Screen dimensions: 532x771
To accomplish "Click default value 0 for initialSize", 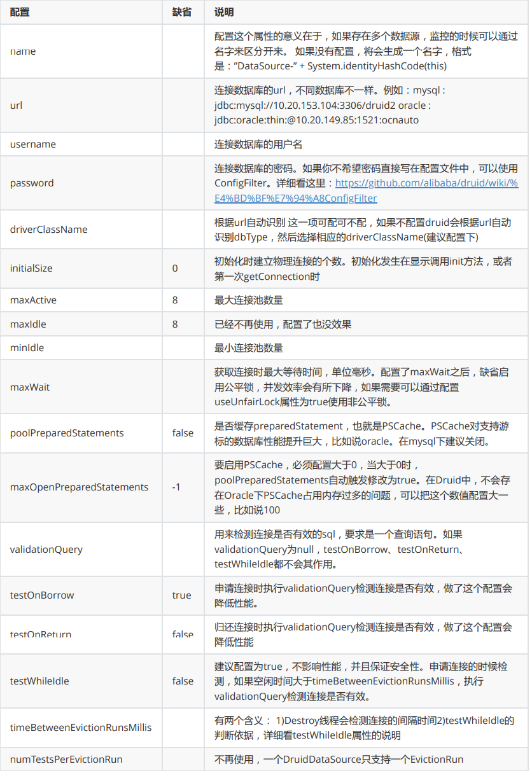I will pos(175,268).
